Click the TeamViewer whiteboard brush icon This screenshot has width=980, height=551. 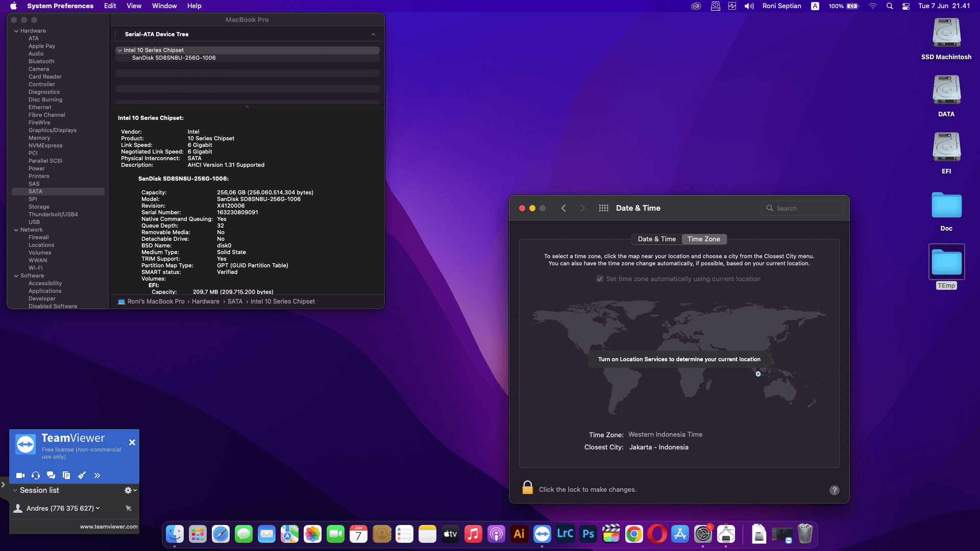[82, 475]
